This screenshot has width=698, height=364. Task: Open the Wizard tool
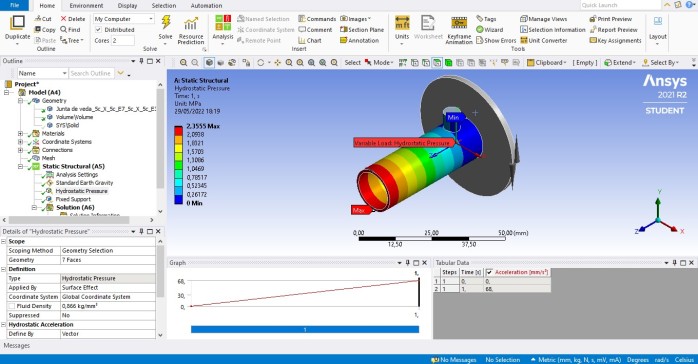pyautogui.click(x=490, y=29)
